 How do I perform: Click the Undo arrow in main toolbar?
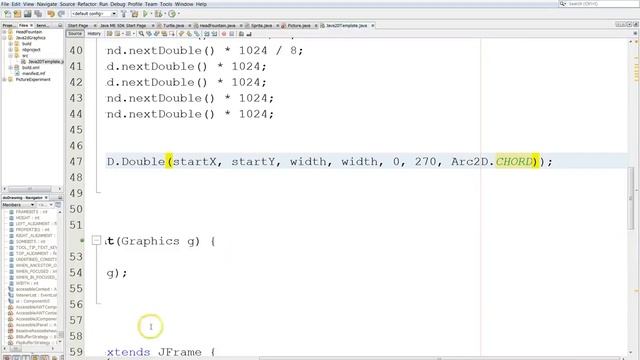[51, 14]
